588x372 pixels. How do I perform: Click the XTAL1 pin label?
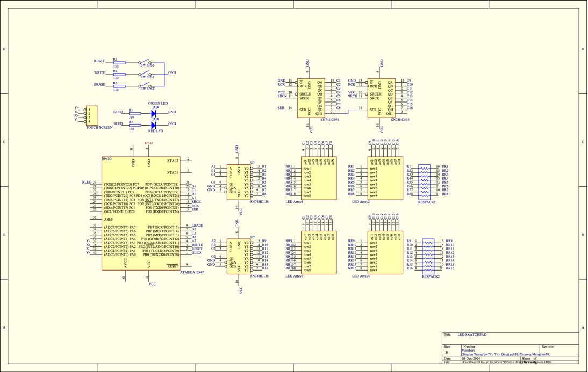pyautogui.click(x=173, y=173)
